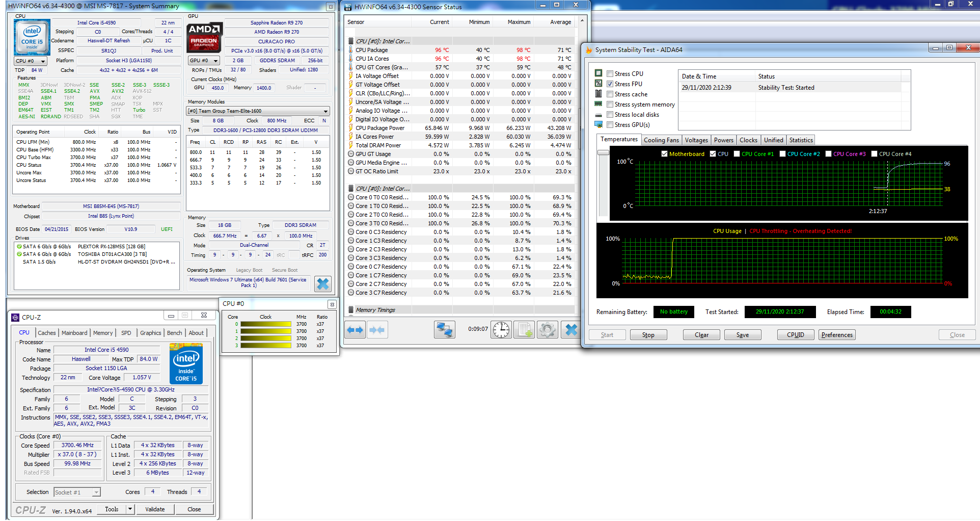Click the disk drive icon beside Stress local disks
The image size is (980, 521).
(598, 115)
